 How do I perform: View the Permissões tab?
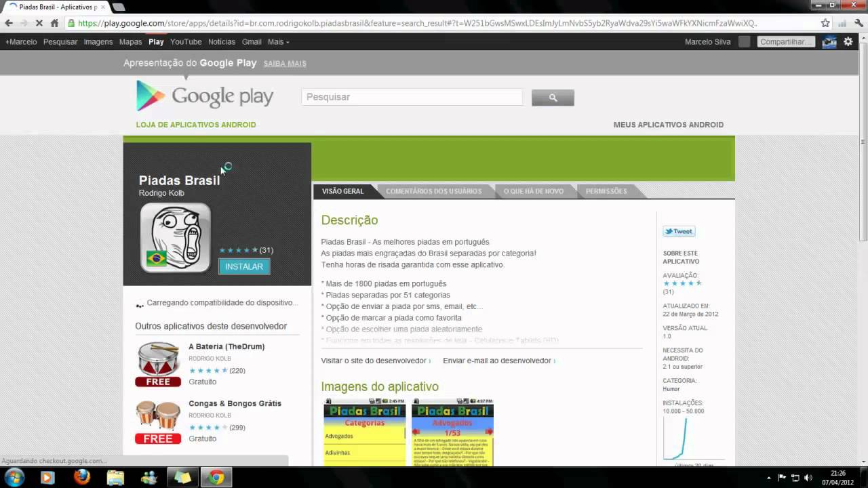pyautogui.click(x=606, y=191)
